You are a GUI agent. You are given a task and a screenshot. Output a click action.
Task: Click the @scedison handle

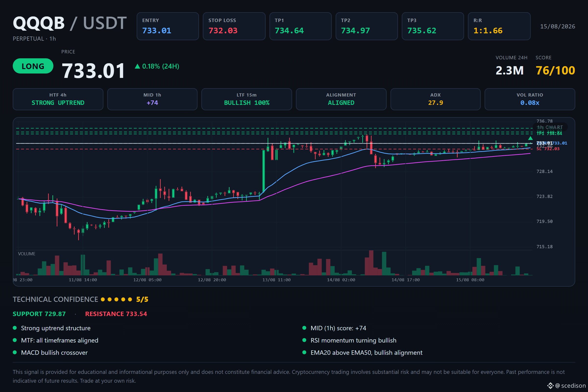571,386
